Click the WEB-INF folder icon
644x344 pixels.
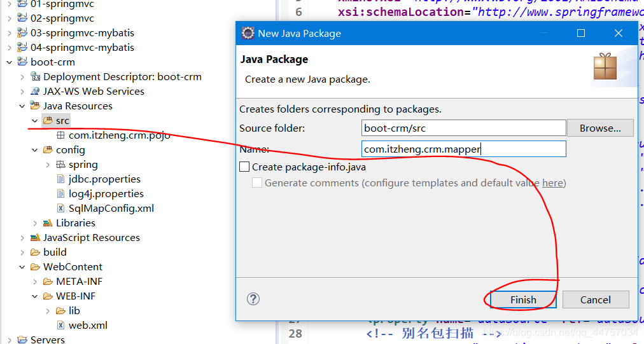pos(48,296)
